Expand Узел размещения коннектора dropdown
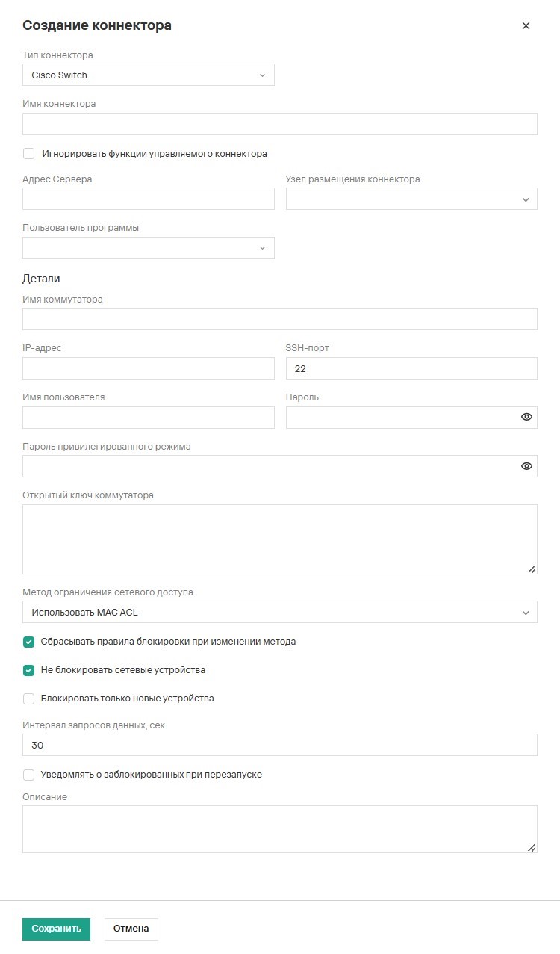560x954 pixels. pyautogui.click(x=411, y=199)
